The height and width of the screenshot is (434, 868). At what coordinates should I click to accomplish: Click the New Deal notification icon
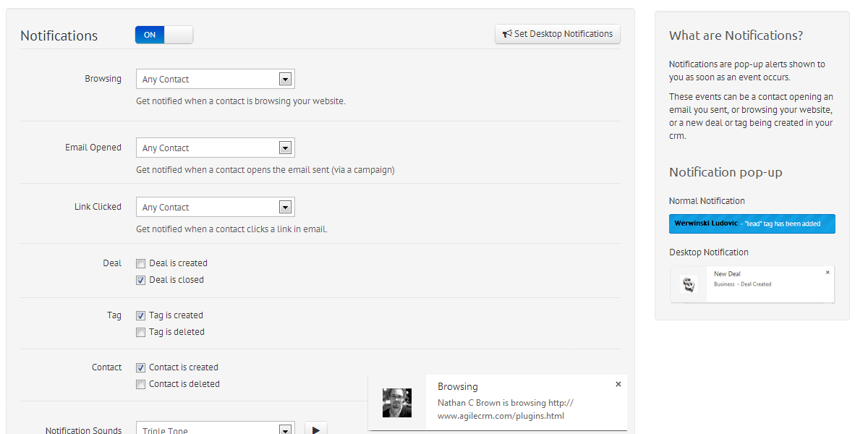pyautogui.click(x=689, y=285)
